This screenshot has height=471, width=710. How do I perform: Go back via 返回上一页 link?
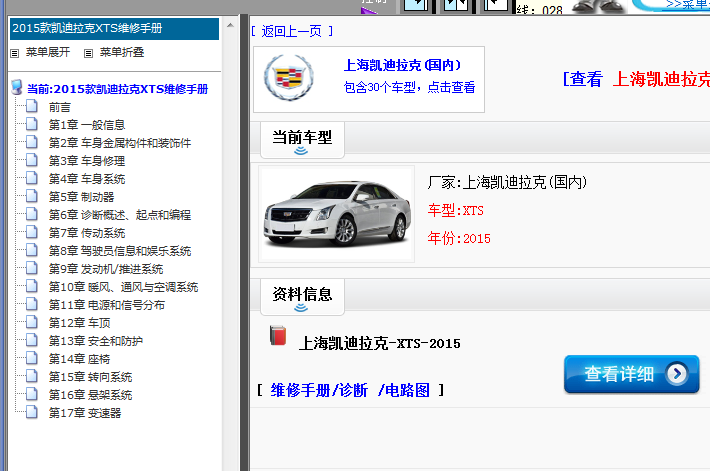[x=291, y=31]
